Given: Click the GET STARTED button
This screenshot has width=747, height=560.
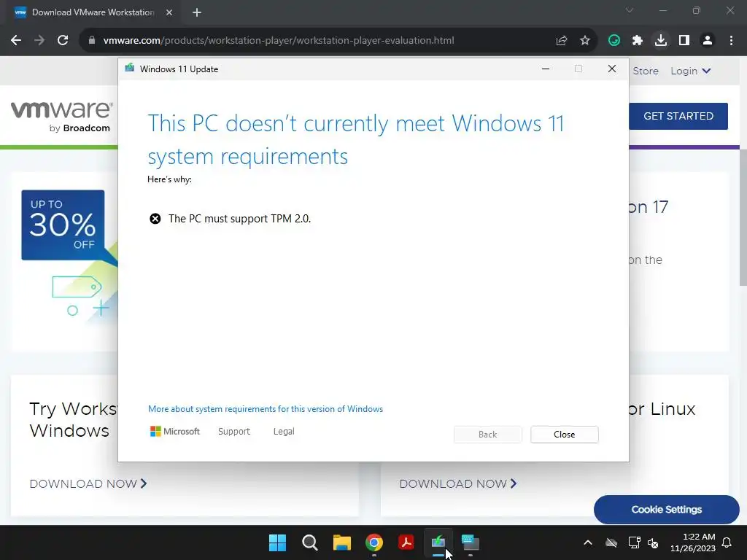Looking at the screenshot, I should (678, 116).
